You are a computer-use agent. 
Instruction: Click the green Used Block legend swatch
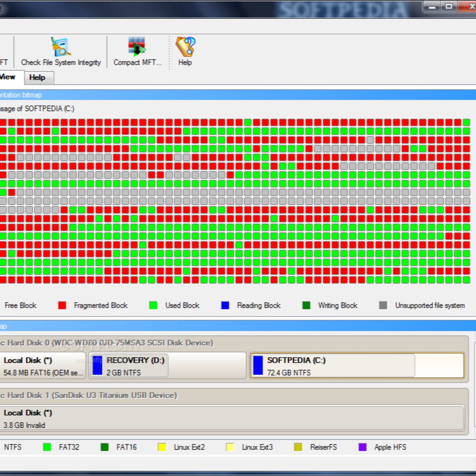pos(153,305)
